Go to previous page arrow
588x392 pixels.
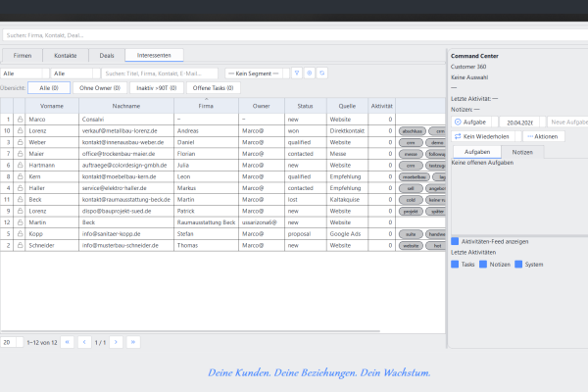pyautogui.click(x=84, y=342)
